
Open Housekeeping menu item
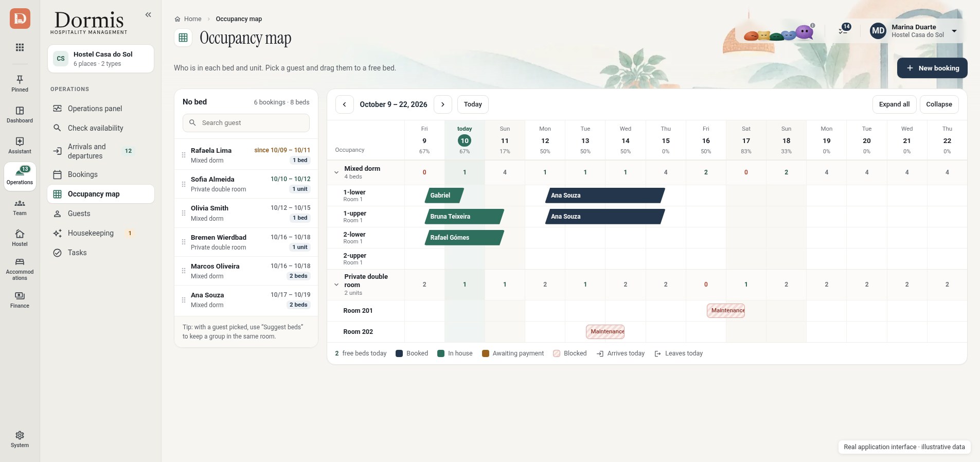[x=101, y=233]
